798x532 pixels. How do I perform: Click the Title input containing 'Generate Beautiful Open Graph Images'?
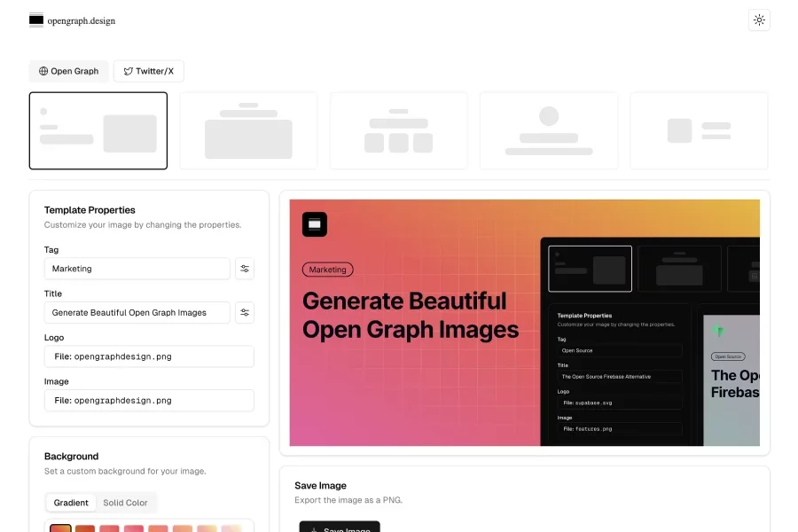coord(137,312)
